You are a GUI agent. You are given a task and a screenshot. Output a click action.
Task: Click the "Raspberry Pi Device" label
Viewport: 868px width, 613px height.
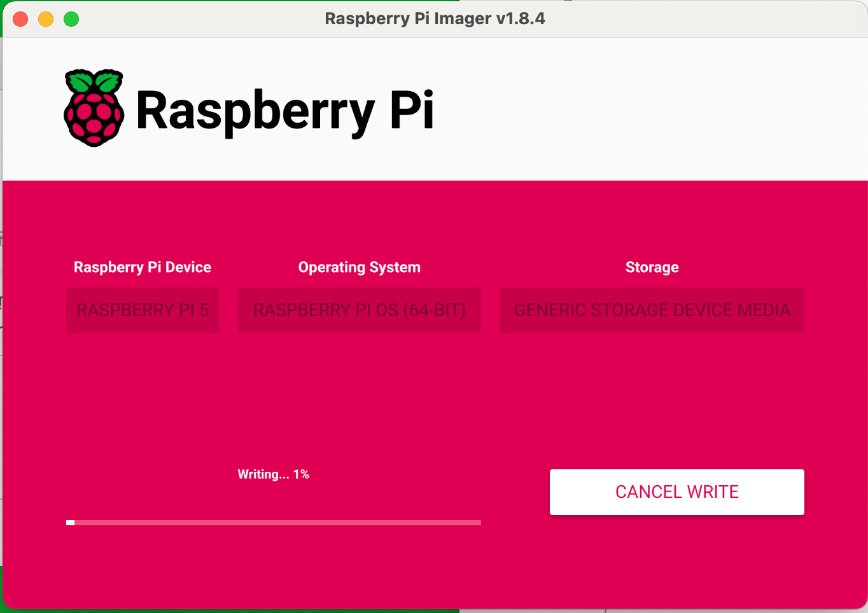pyautogui.click(x=143, y=267)
